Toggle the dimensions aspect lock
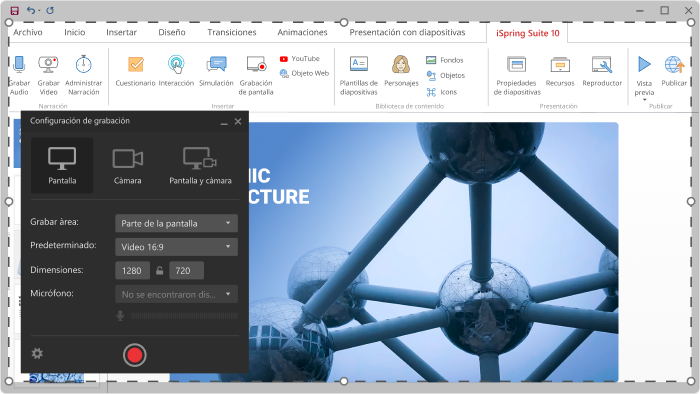700x394 pixels. pyautogui.click(x=159, y=270)
